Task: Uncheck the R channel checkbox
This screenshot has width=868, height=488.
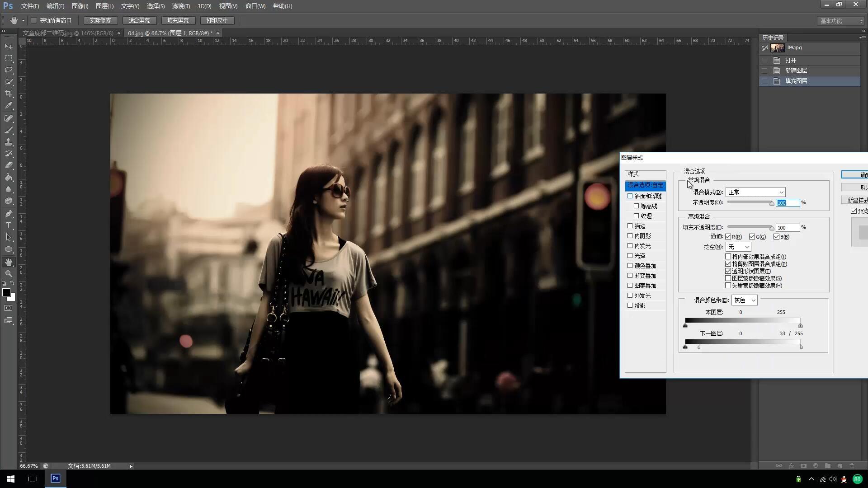Action: click(x=728, y=237)
